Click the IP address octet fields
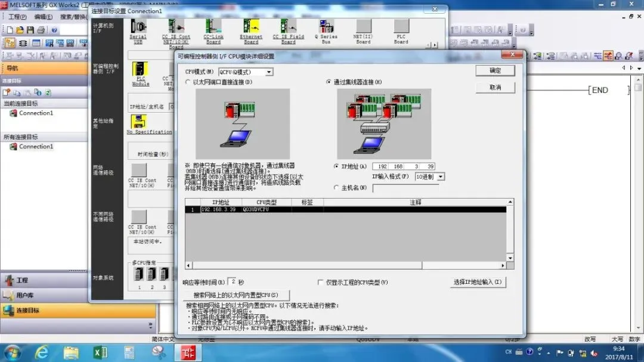The image size is (644, 362). pos(404,166)
